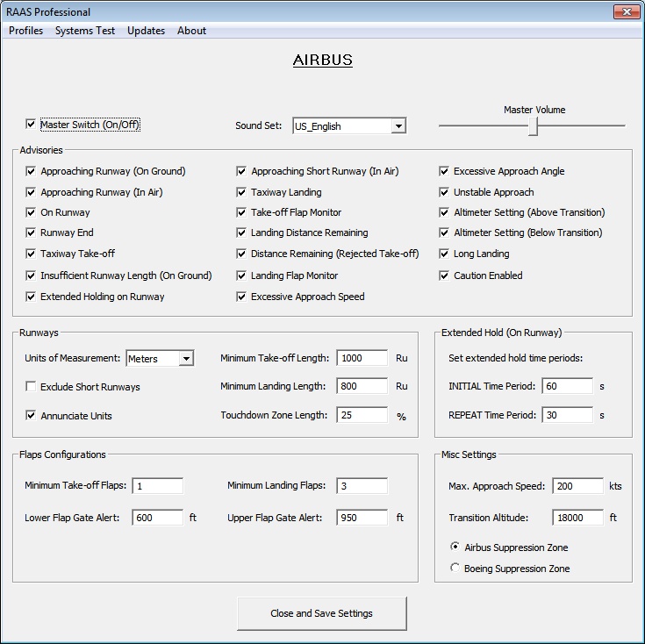Uncheck Distance Remaining (Rejected Take-off)
The image size is (645, 644).
click(241, 254)
